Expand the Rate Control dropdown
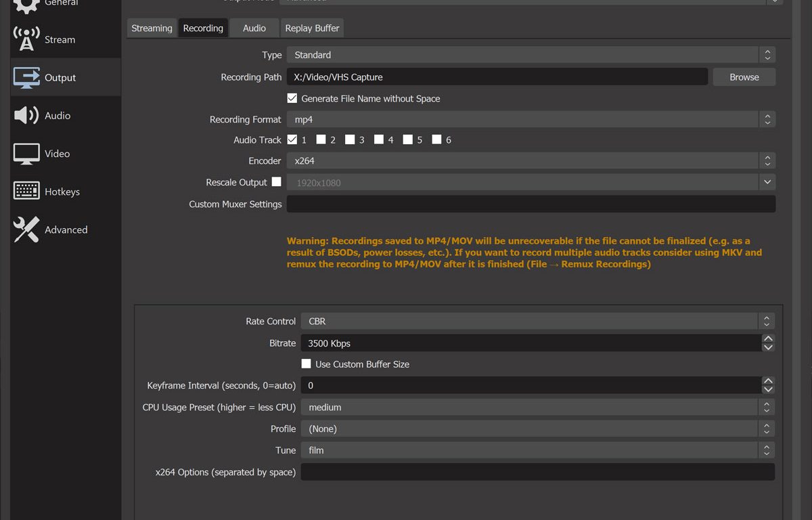 coord(537,321)
